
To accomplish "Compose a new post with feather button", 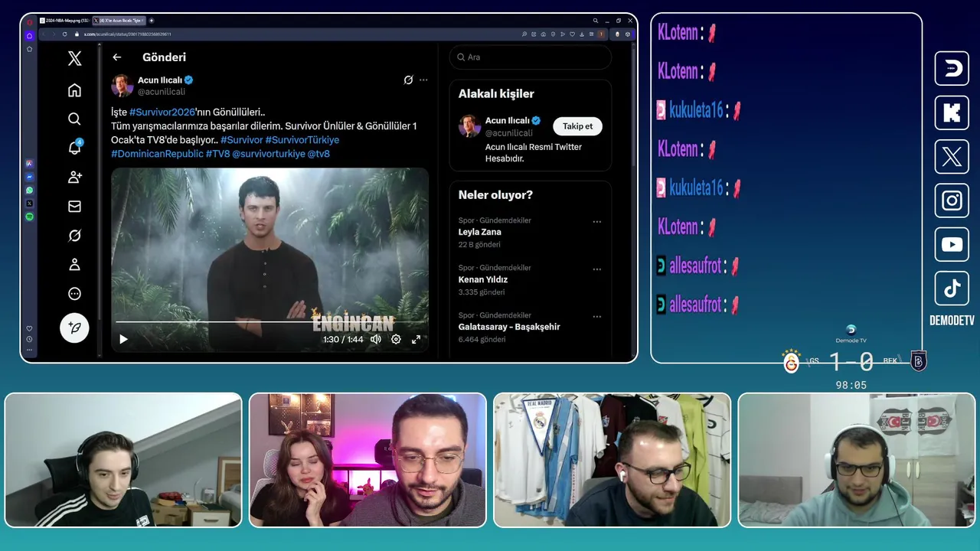I will [x=74, y=328].
